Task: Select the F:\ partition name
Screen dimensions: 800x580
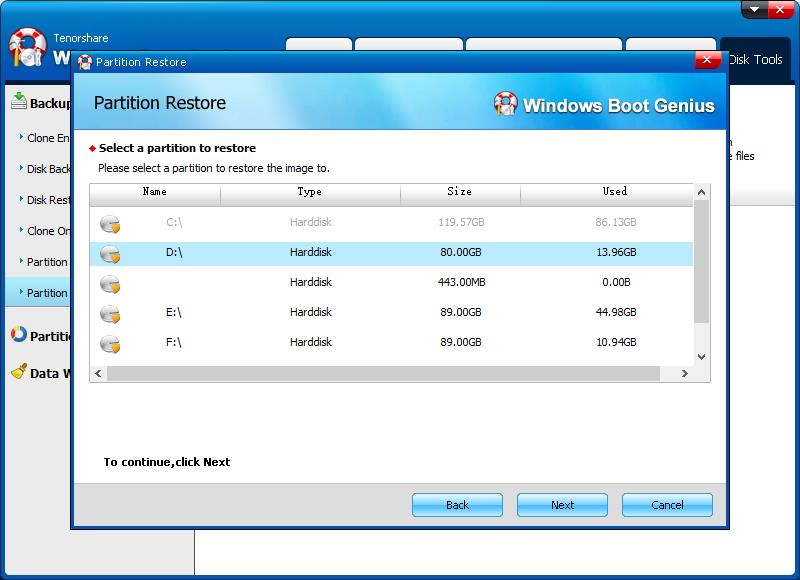Action: (173, 342)
